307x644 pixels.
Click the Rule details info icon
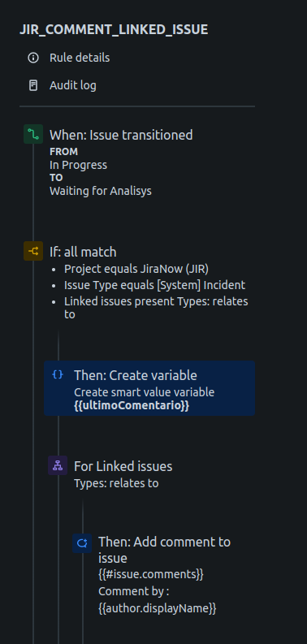(32, 58)
